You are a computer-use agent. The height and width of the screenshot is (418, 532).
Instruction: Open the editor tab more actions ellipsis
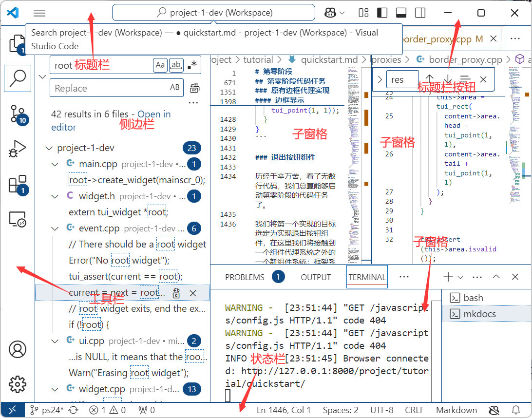click(515, 38)
